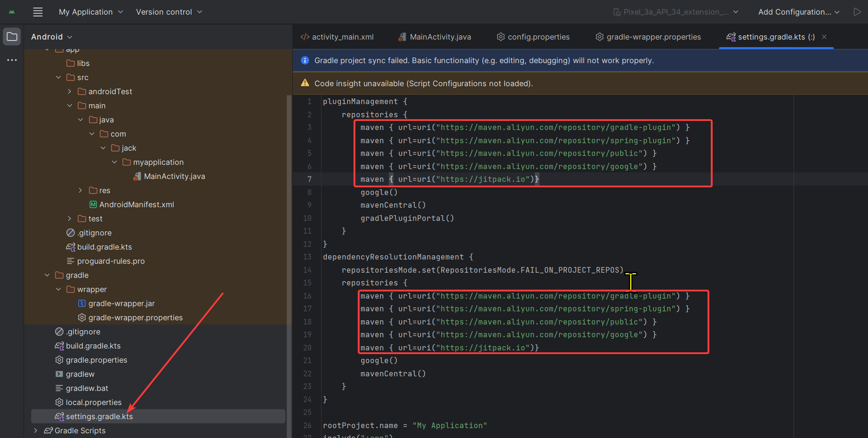Viewport: 868px width, 438px height.
Task: Open the Add Configuration dropdown
Action: [x=798, y=12]
